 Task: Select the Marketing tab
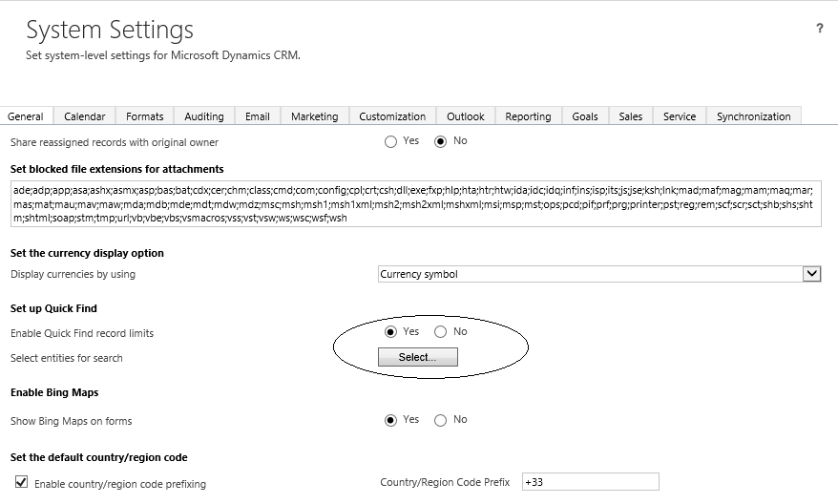tap(315, 116)
